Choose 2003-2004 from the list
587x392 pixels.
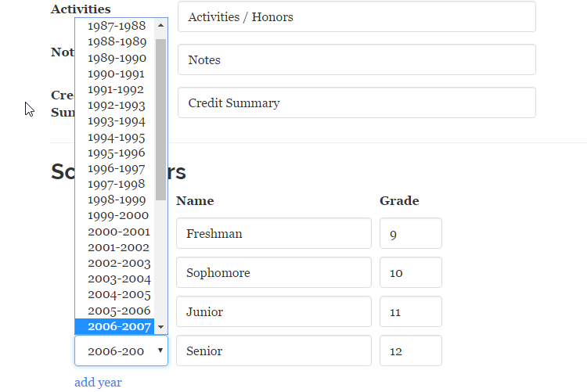click(x=119, y=279)
